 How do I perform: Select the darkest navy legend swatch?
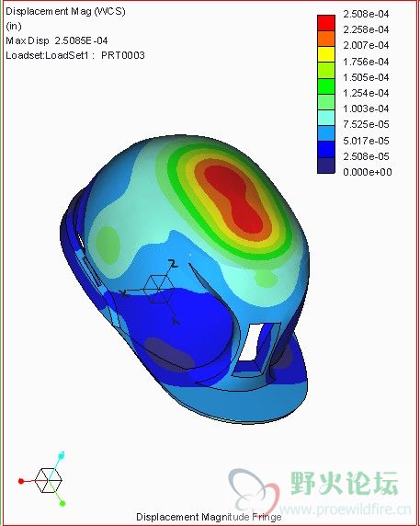(326, 166)
